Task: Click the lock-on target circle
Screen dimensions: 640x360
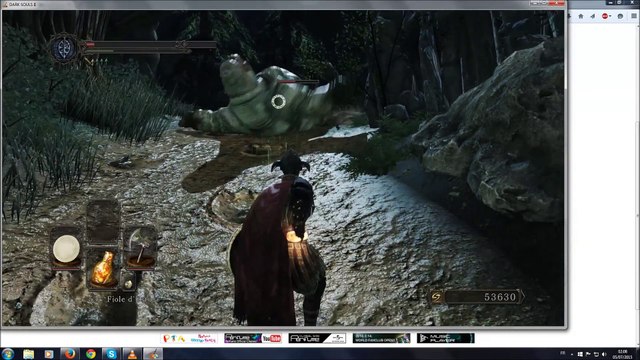Action: 278,102
